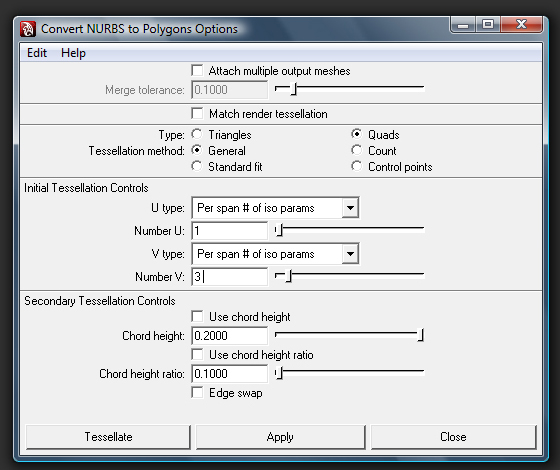Toggle Edge swap option
The height and width of the screenshot is (470, 560).
tap(197, 392)
